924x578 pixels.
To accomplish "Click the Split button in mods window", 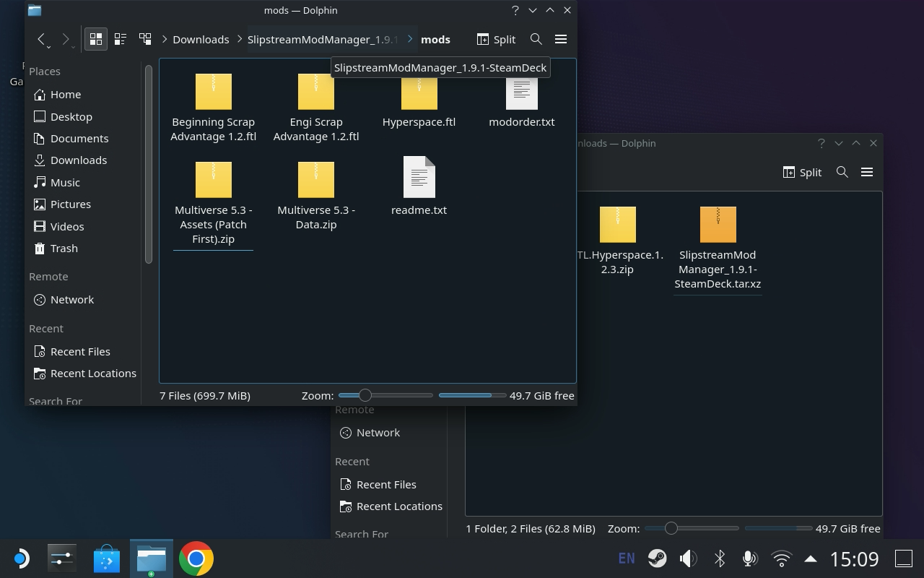I will click(496, 39).
